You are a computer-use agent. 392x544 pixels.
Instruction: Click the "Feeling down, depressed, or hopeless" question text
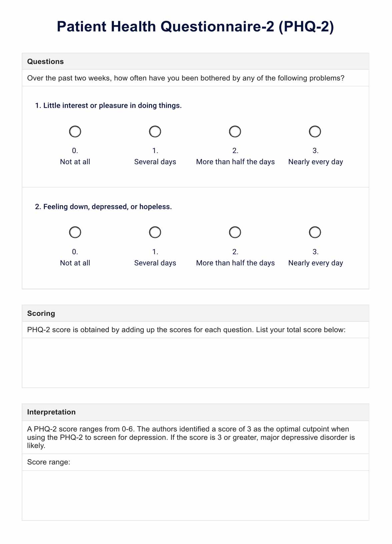click(104, 207)
